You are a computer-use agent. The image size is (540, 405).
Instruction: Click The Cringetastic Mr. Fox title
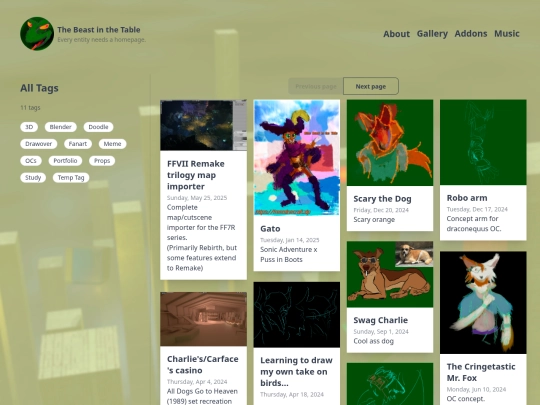(481, 372)
